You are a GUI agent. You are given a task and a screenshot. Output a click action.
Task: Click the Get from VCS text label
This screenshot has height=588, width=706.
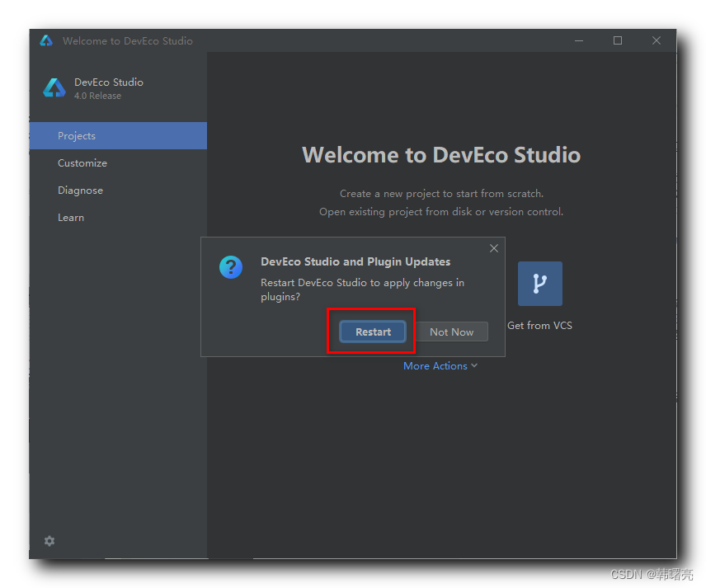(x=539, y=326)
